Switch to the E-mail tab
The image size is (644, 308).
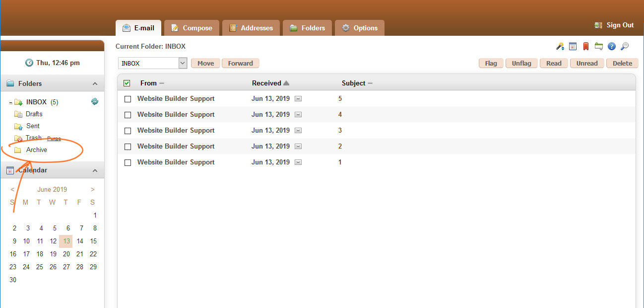tap(138, 28)
